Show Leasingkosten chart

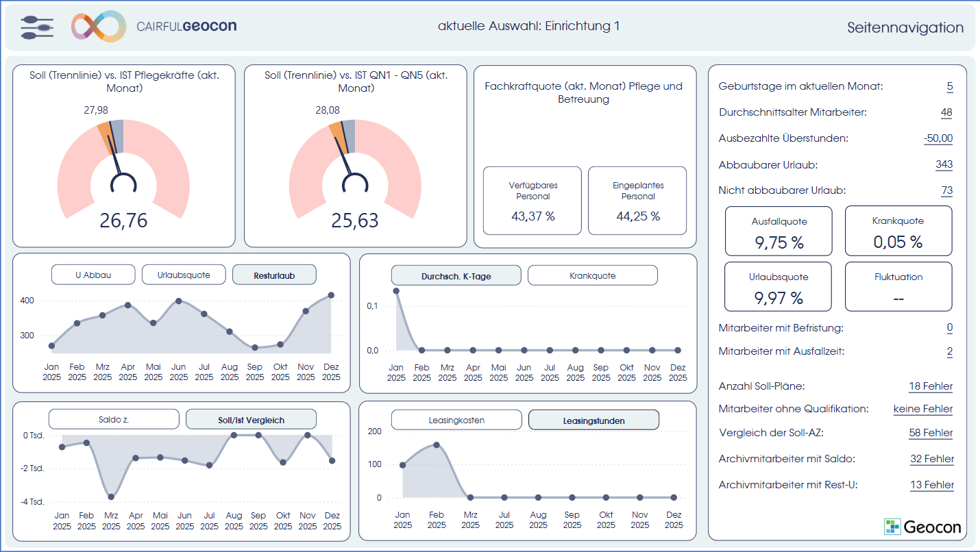(456, 420)
